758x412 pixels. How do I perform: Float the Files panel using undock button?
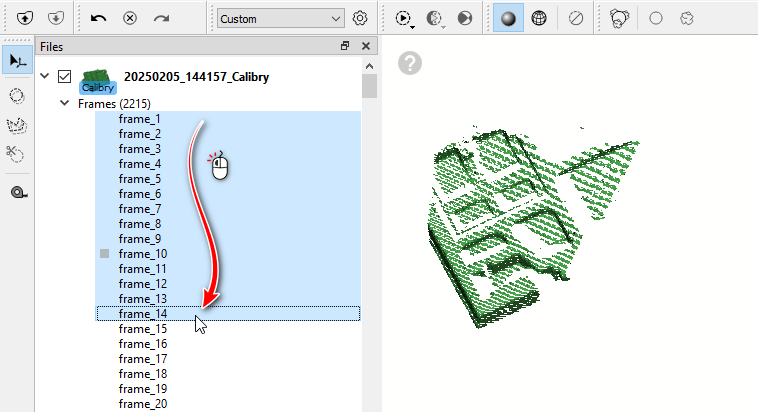[345, 46]
